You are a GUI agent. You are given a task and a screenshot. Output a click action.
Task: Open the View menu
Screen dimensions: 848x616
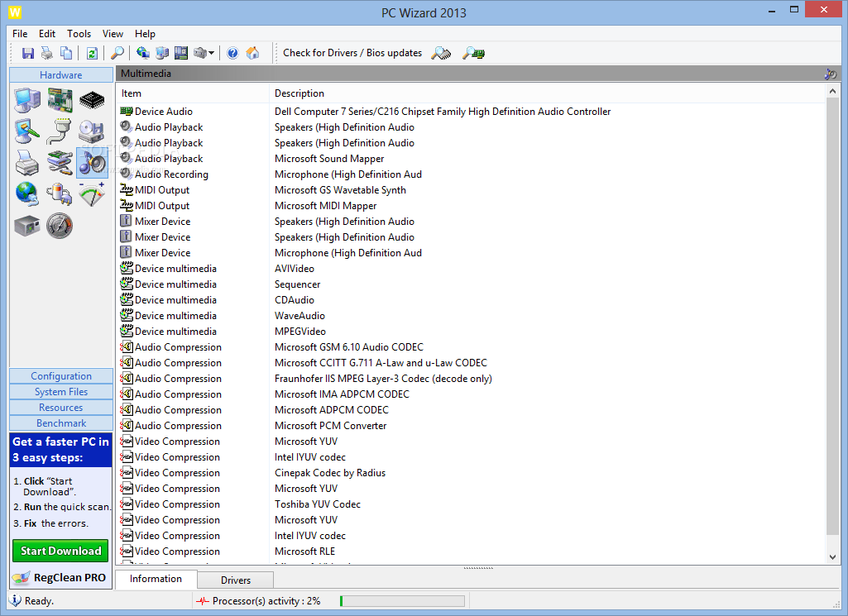tap(113, 34)
